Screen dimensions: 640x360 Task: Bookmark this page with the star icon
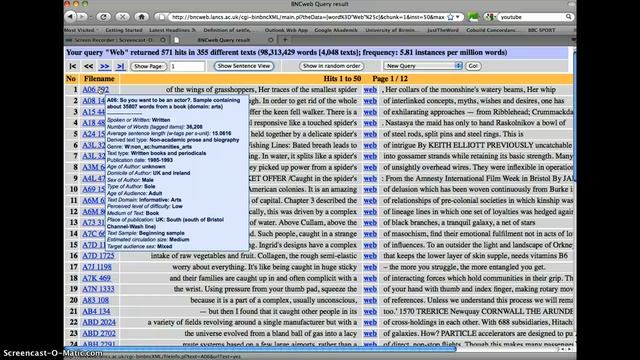point(450,17)
